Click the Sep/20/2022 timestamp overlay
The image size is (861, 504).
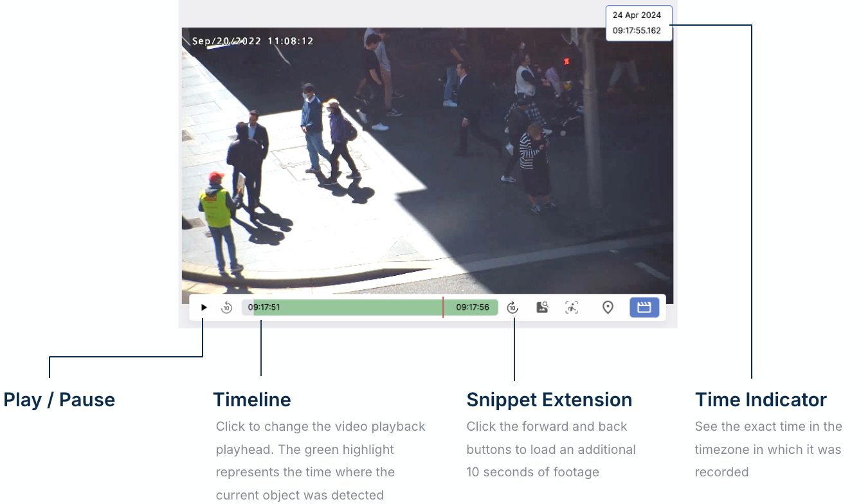coord(253,41)
